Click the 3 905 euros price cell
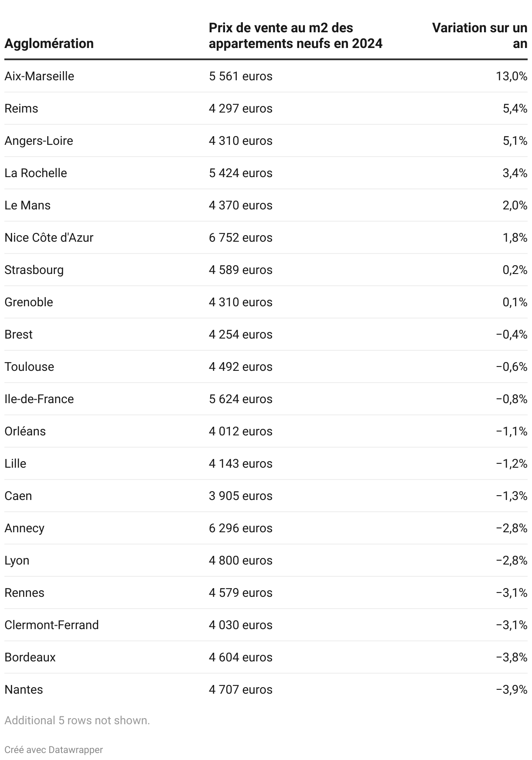 click(240, 496)
